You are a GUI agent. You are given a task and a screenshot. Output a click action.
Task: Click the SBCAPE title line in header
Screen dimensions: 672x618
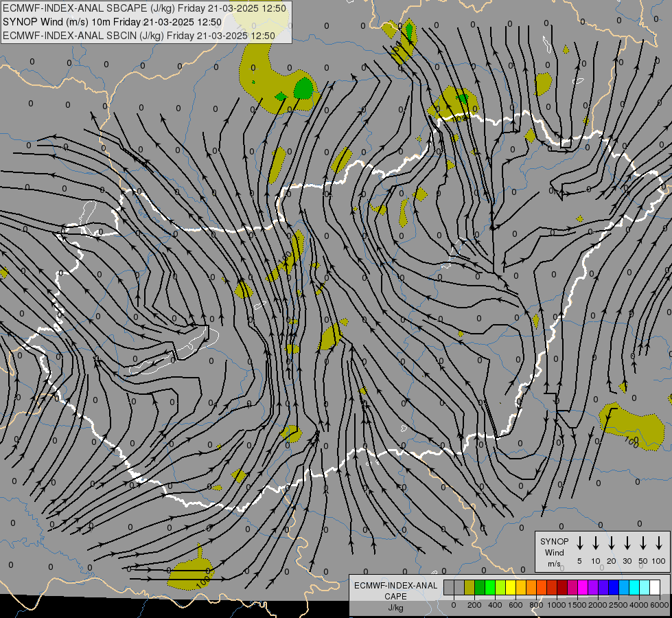tap(144, 8)
